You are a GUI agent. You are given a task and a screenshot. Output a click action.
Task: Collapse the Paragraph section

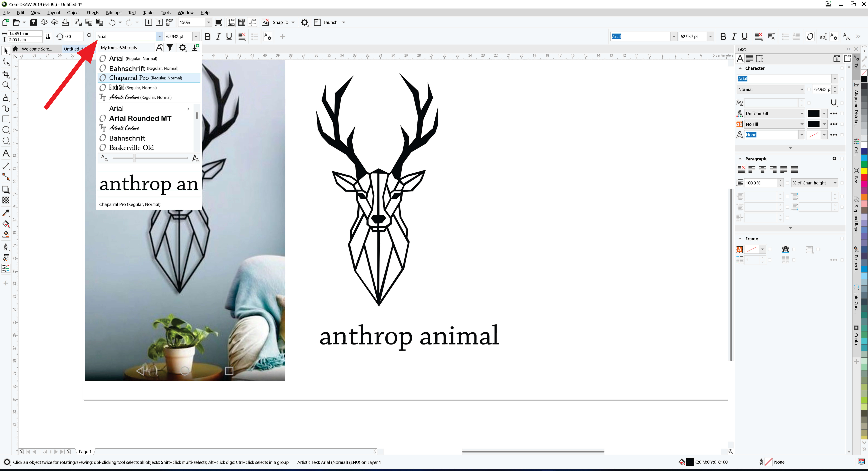tap(740, 159)
